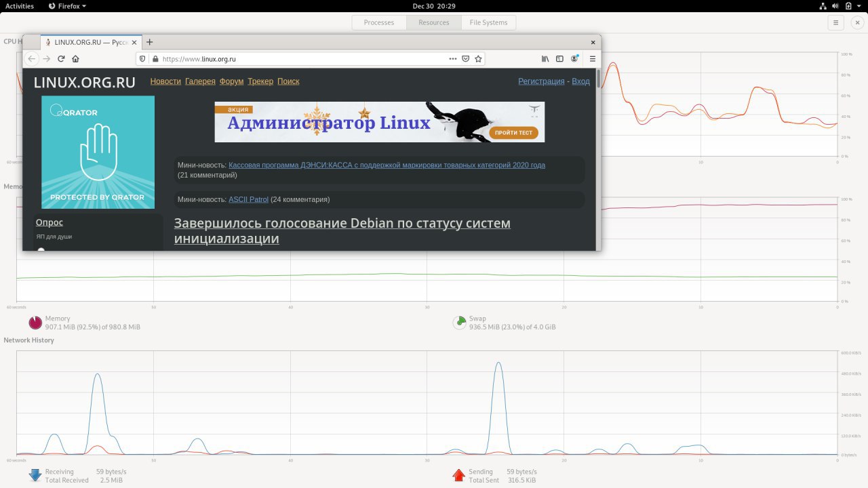This screenshot has height=488, width=868.
Task: Click Sending red arrow color swatch
Action: point(459,475)
